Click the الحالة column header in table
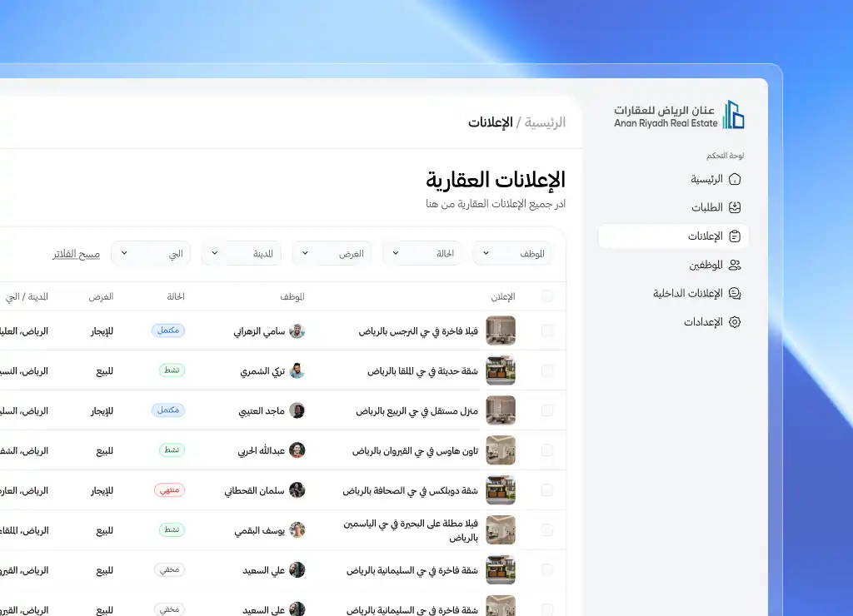Image resolution: width=853 pixels, height=616 pixels. click(176, 296)
